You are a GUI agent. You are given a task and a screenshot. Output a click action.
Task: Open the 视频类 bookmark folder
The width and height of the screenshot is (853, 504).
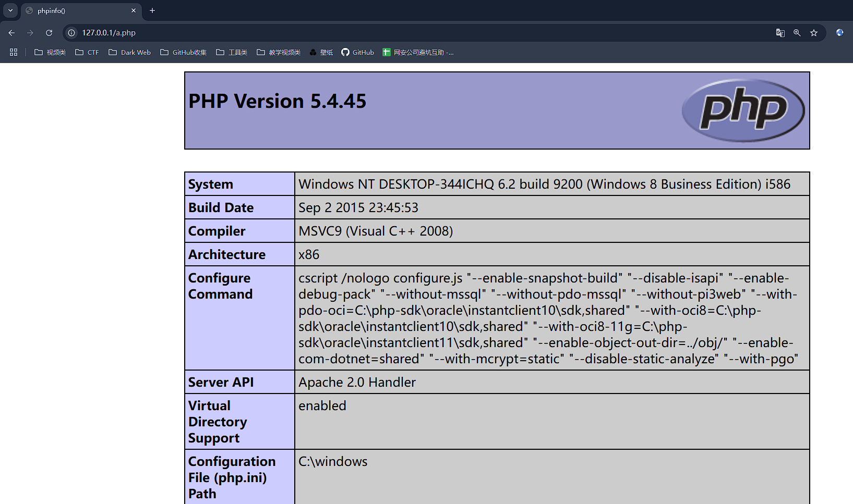50,52
